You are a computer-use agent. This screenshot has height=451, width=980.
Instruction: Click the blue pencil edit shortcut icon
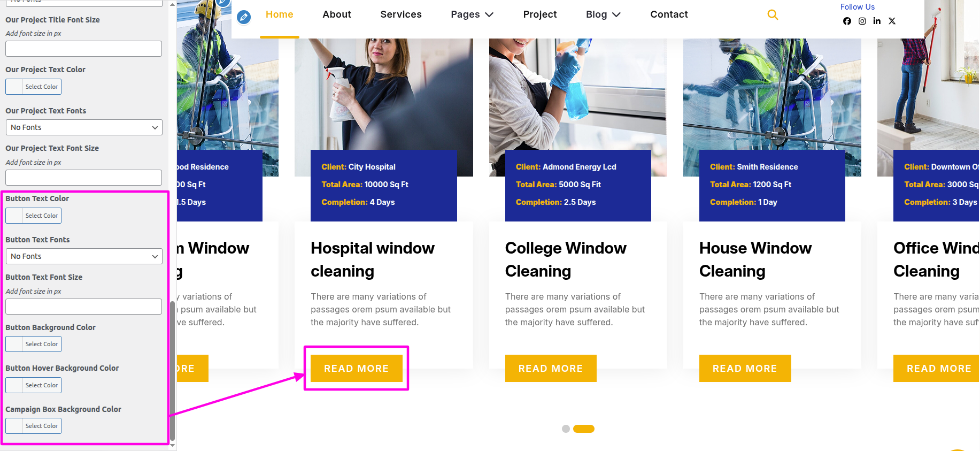pos(244,17)
